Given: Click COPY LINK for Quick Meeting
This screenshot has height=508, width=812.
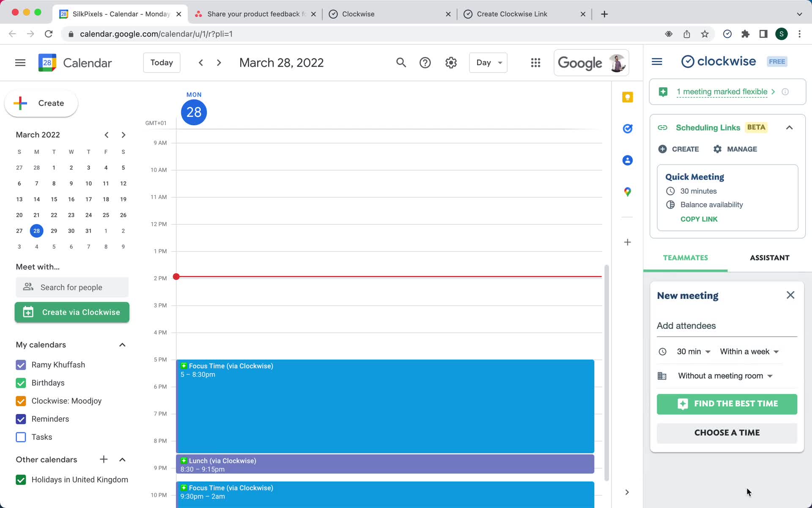Looking at the screenshot, I should (x=699, y=219).
